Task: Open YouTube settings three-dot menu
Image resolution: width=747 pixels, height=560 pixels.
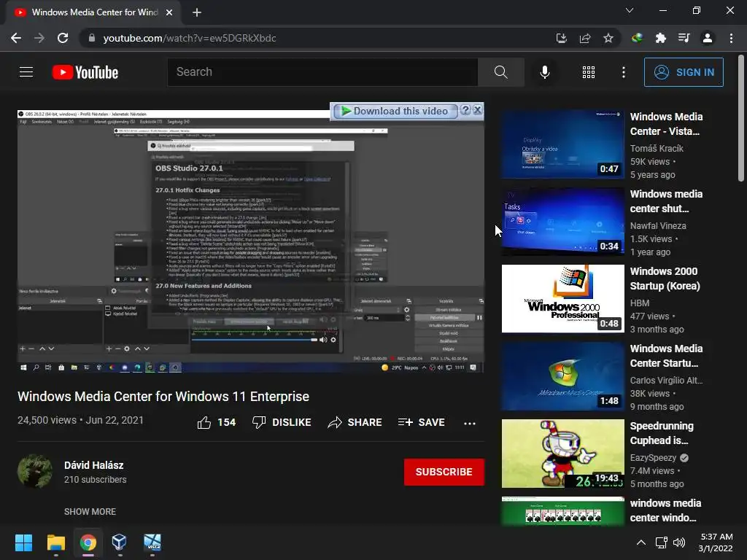Action: [623, 72]
